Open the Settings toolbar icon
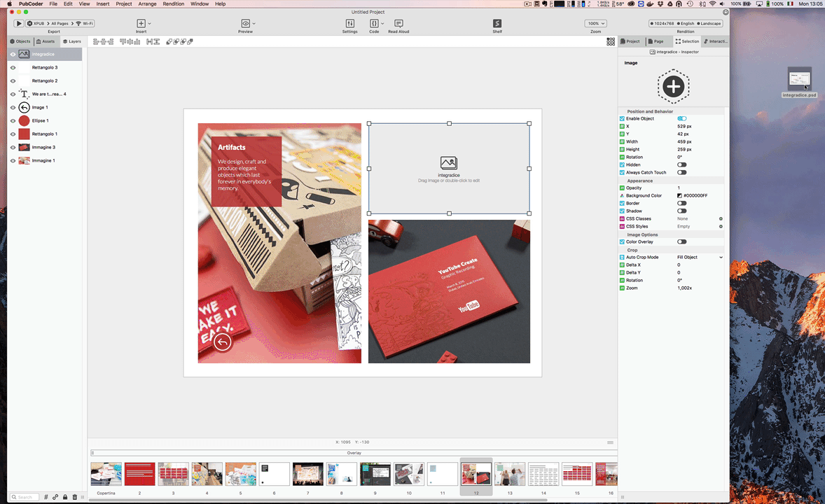The image size is (825, 504). 349,24
